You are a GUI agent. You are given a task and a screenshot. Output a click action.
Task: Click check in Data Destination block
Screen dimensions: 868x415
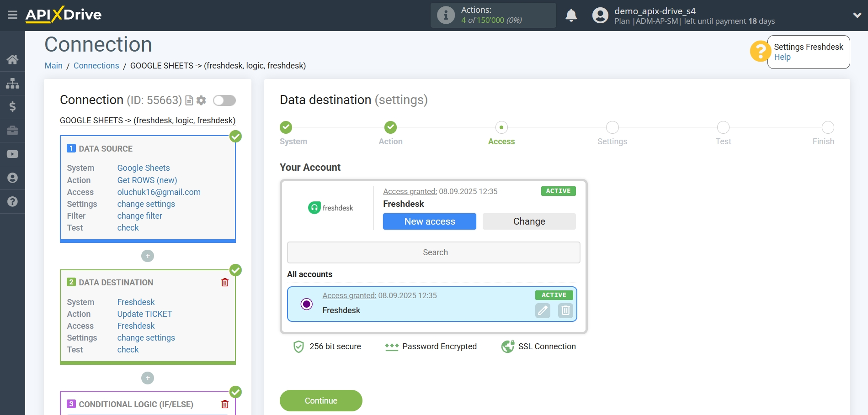point(128,350)
